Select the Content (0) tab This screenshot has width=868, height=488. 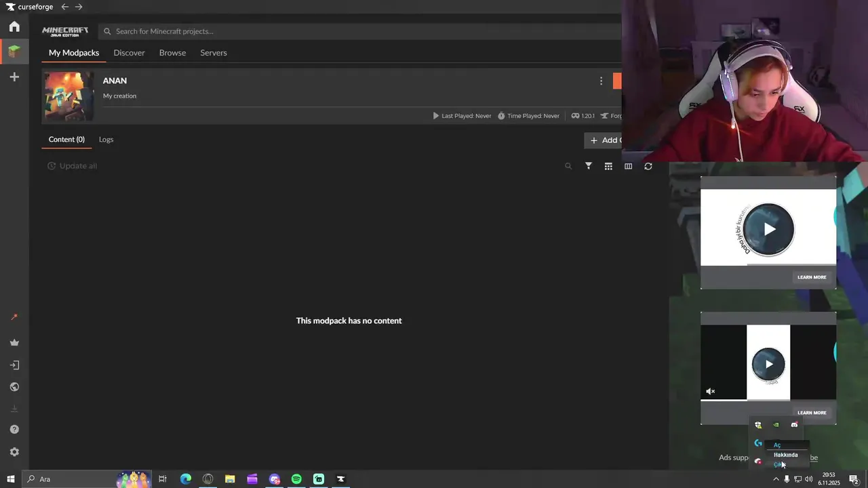(x=66, y=140)
